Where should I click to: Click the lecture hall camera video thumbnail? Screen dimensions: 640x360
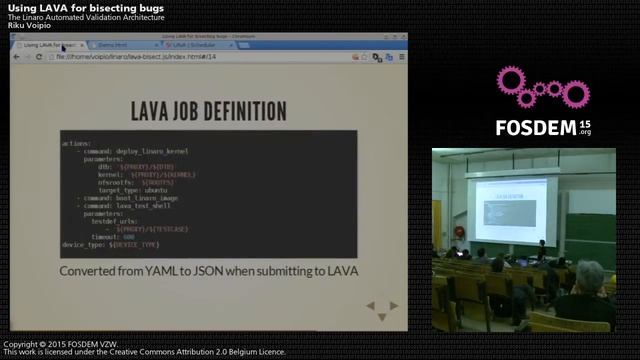524,240
